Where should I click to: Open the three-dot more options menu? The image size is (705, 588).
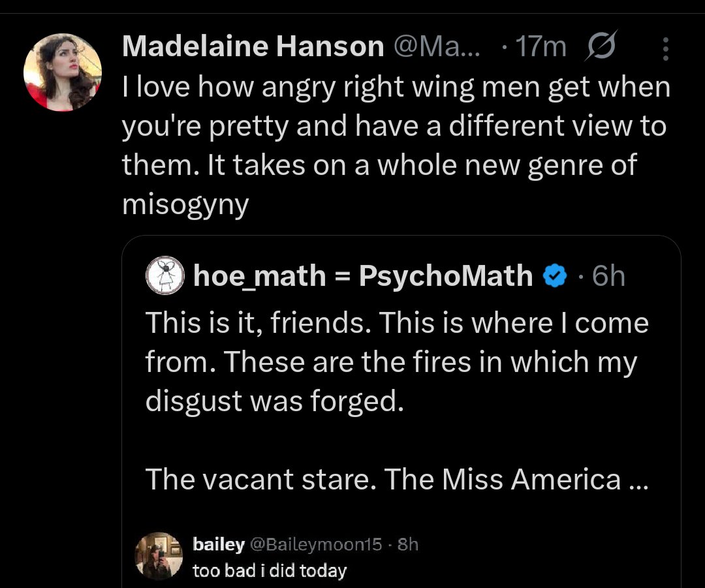[x=665, y=48]
